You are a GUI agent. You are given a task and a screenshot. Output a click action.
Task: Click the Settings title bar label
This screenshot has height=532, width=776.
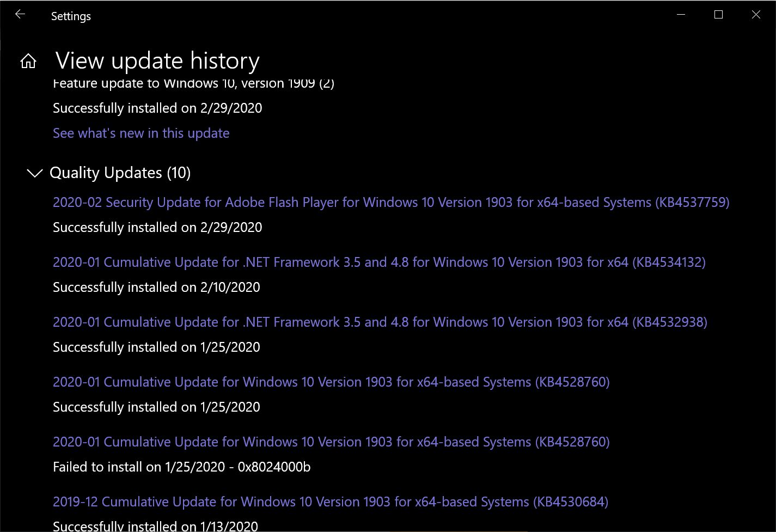(x=71, y=16)
